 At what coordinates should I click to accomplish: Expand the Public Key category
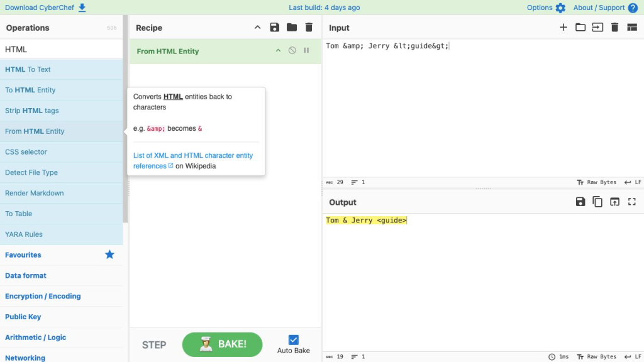(x=61, y=317)
